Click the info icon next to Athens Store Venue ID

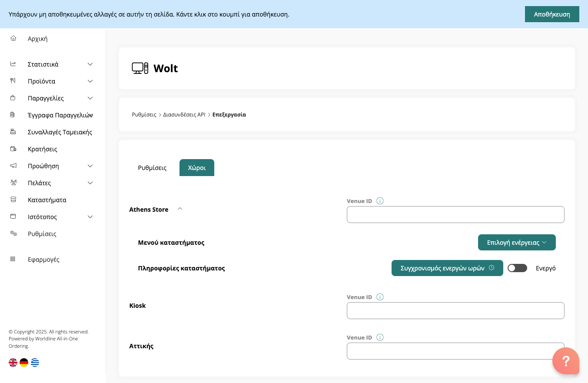coord(380,201)
